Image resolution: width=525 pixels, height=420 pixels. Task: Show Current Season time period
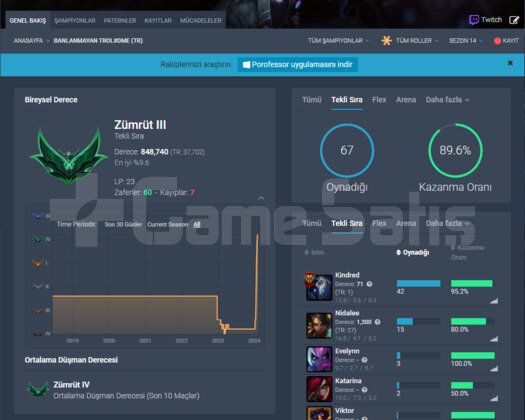point(168,224)
